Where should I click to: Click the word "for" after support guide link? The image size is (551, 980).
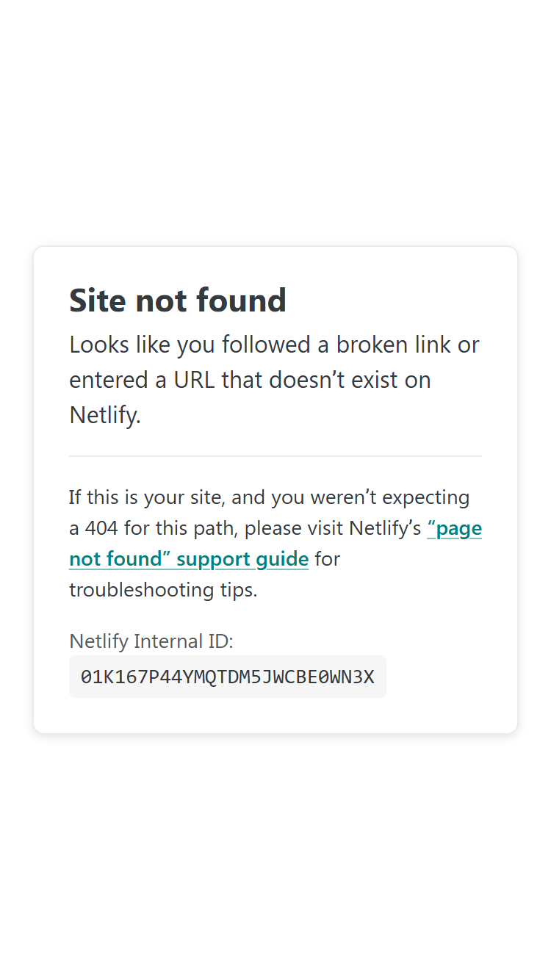click(x=328, y=559)
